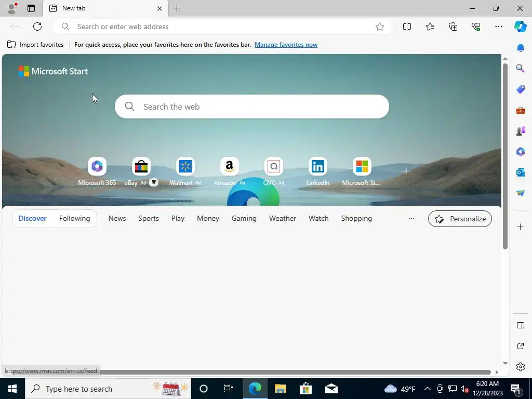The image size is (532, 399).
Task: Open sidebar Shopping tag icon
Action: 520,89
